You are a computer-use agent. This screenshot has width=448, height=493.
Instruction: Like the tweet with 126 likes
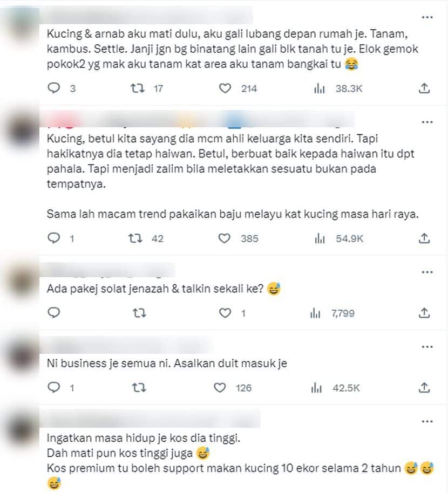[220, 388]
